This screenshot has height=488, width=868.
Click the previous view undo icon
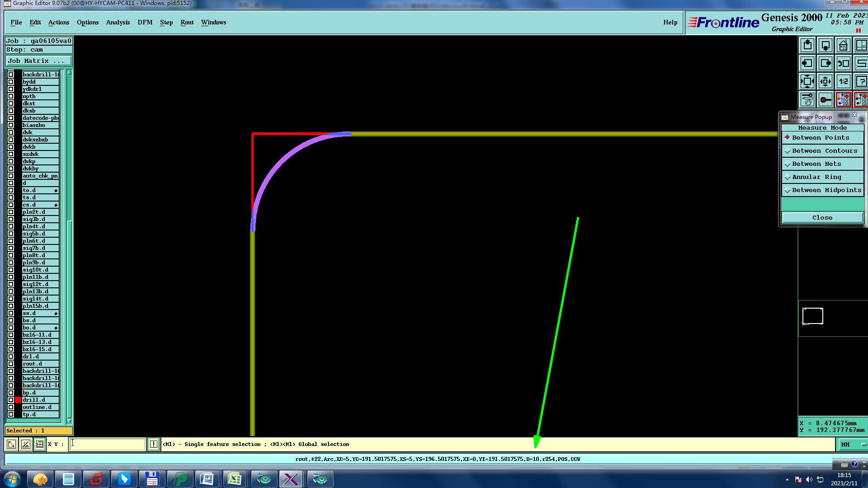pyautogui.click(x=843, y=64)
